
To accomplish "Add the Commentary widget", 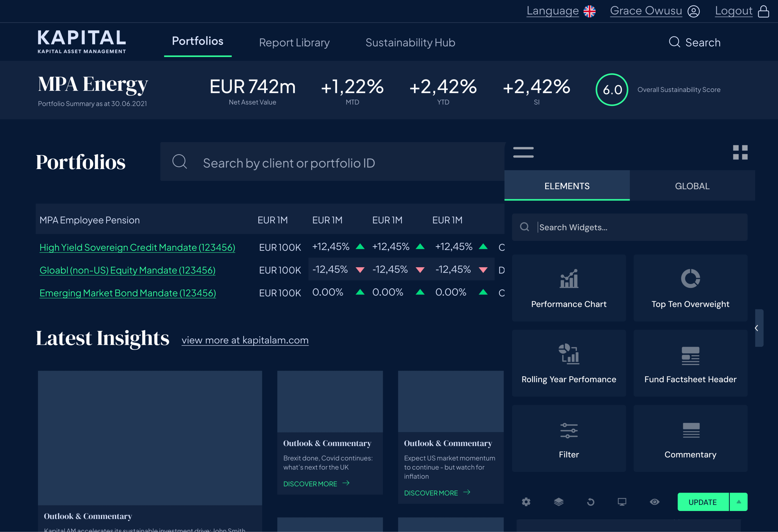I will (690, 439).
